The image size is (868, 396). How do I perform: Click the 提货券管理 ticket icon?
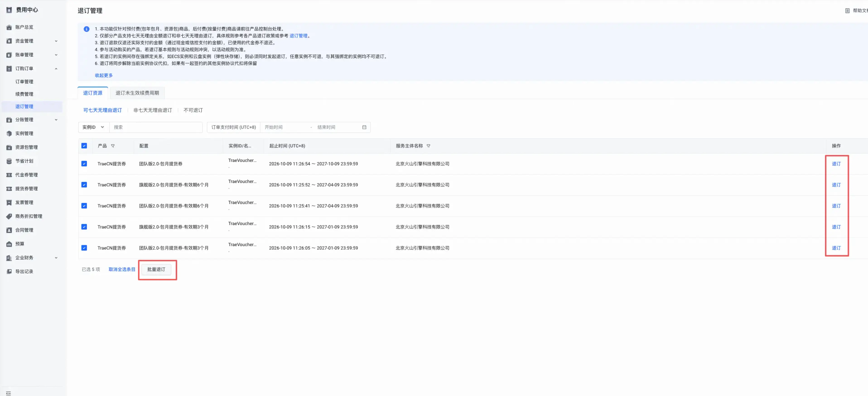(9, 189)
